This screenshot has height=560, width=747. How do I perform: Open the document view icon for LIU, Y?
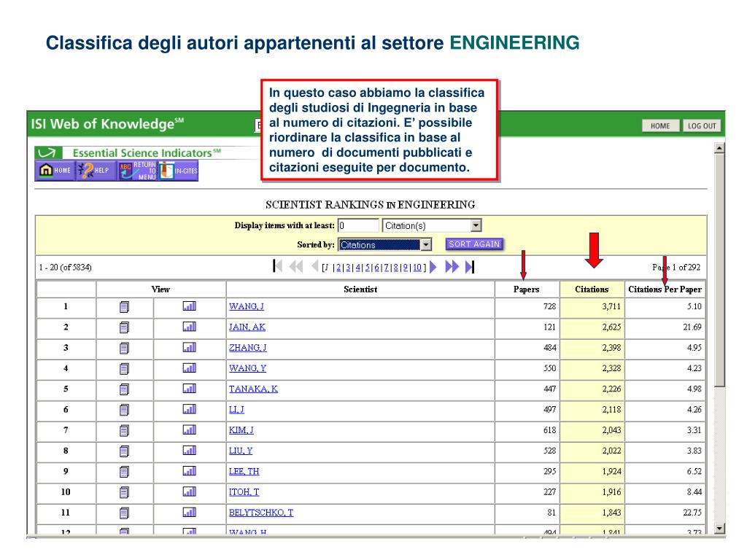[x=124, y=451]
